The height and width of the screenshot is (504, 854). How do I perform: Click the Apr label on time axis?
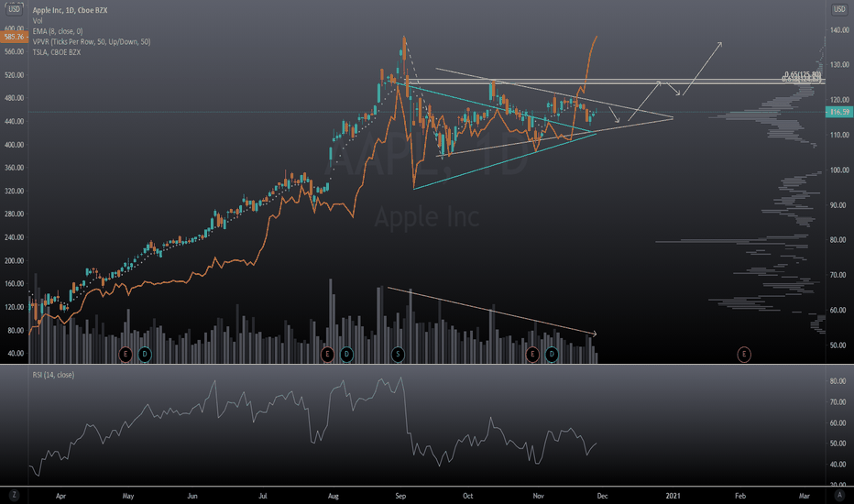point(60,496)
